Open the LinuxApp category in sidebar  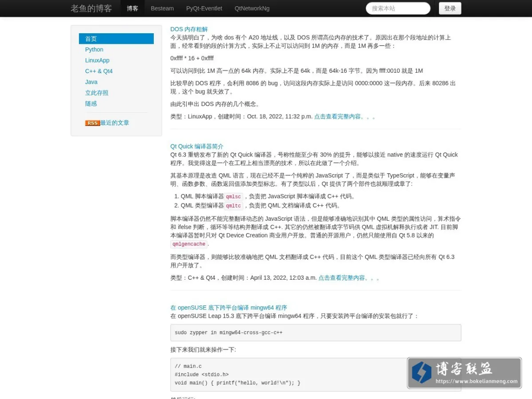coord(97,60)
